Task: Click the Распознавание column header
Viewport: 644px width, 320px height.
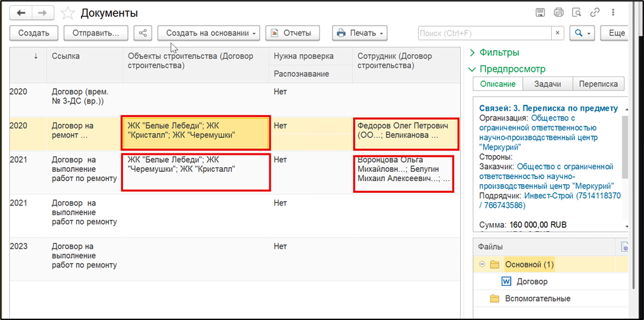Action: (311, 74)
